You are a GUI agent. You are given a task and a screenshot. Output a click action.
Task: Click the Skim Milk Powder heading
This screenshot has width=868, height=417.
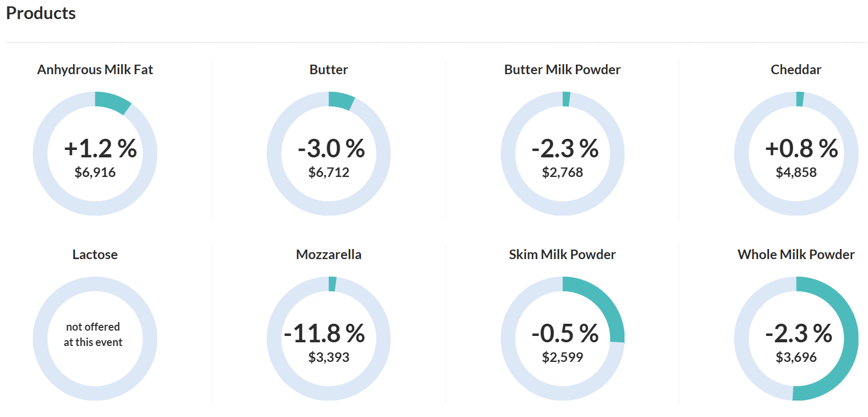[x=562, y=255]
